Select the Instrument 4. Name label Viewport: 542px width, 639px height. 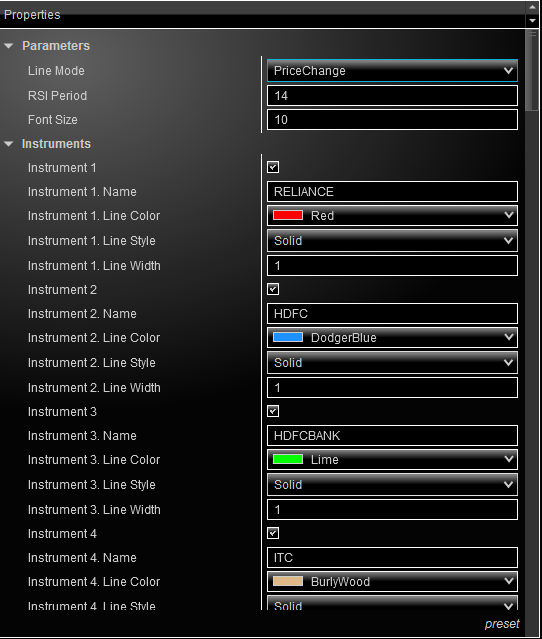(82, 558)
